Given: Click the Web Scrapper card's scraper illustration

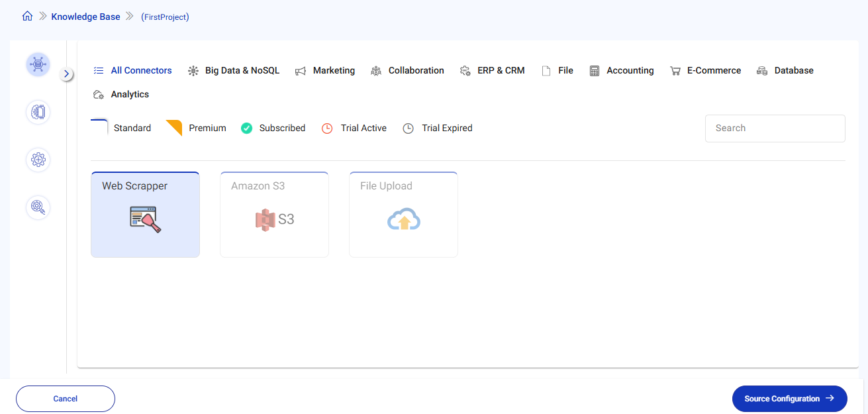Looking at the screenshot, I should (x=145, y=219).
